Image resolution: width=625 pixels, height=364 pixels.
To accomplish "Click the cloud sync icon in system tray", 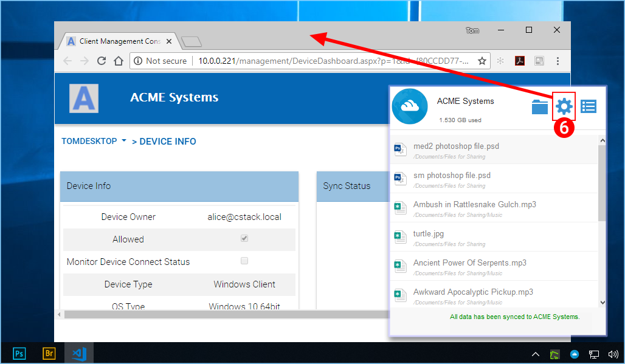I will 575,354.
